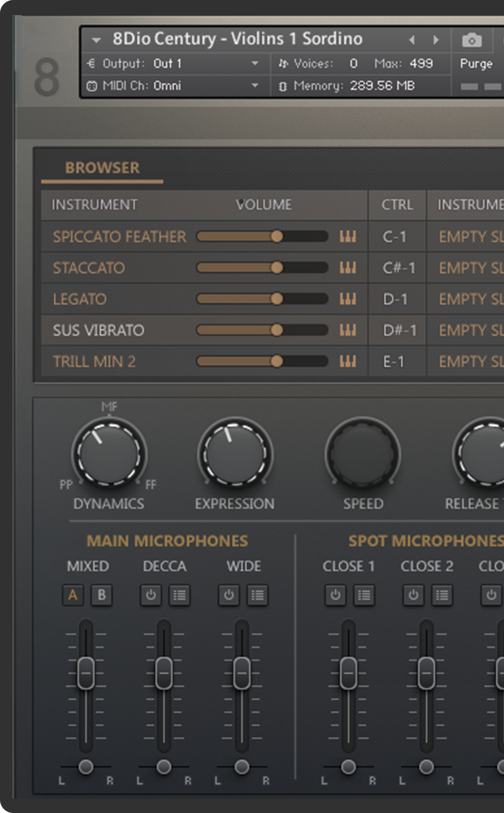
Task: Open the Close 1 microphone list icon
Action: pyautogui.click(x=364, y=595)
